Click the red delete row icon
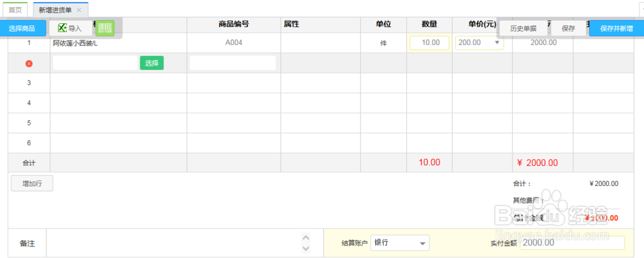This screenshot has height=258, width=644. pyautogui.click(x=29, y=64)
